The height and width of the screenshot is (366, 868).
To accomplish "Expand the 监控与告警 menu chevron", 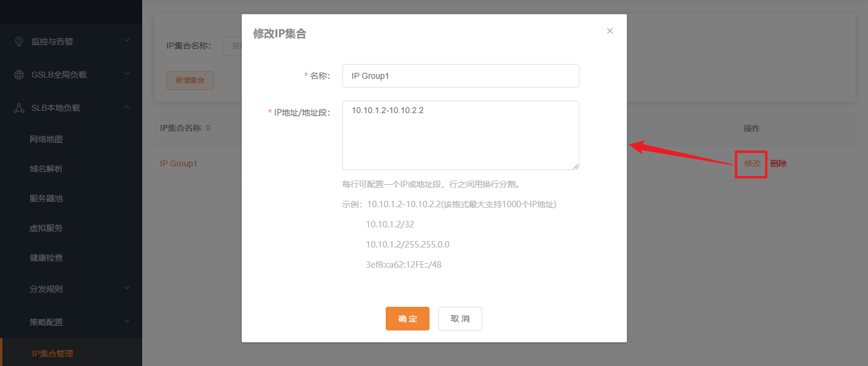I will [x=127, y=41].
